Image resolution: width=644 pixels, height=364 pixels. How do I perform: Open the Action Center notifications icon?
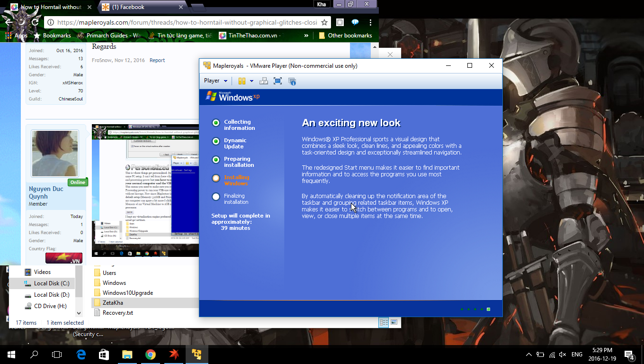click(629, 355)
